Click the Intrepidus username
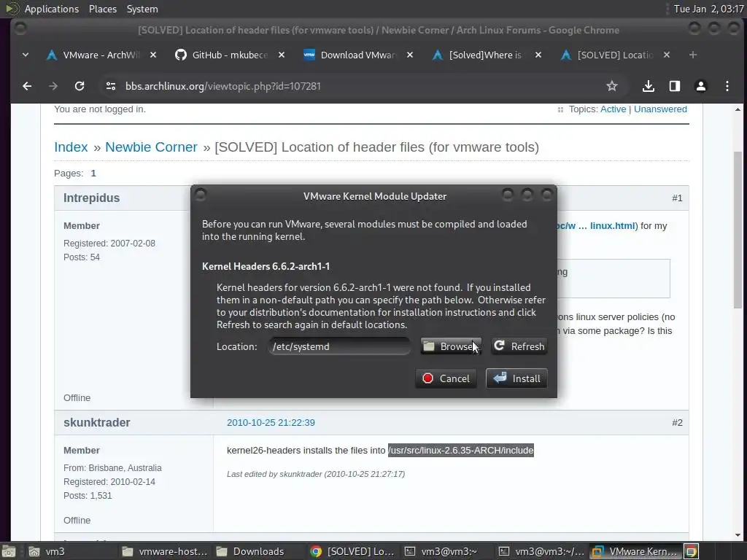747x560 pixels. click(91, 198)
